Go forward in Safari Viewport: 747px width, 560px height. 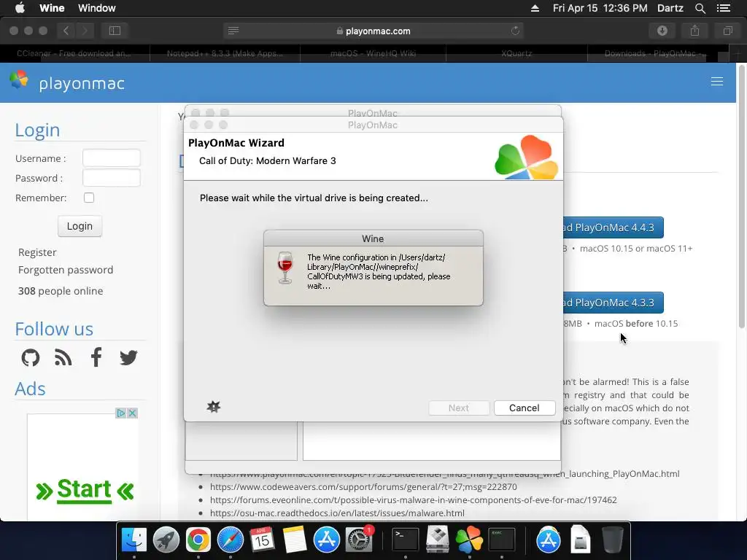(x=85, y=31)
